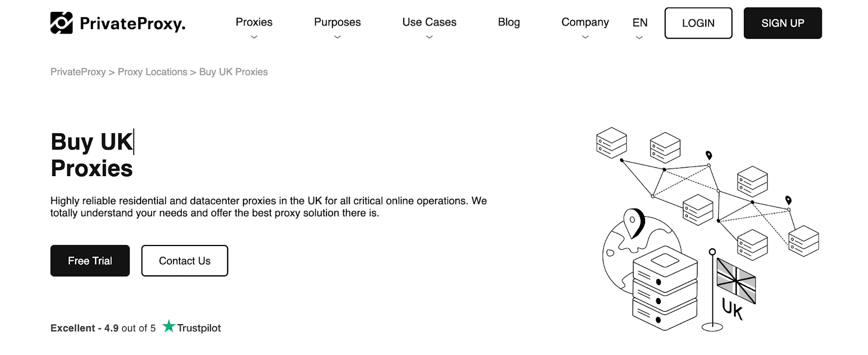Expand the Purposes dropdown chevron
Viewport: 868px width, 355px height.
click(337, 37)
